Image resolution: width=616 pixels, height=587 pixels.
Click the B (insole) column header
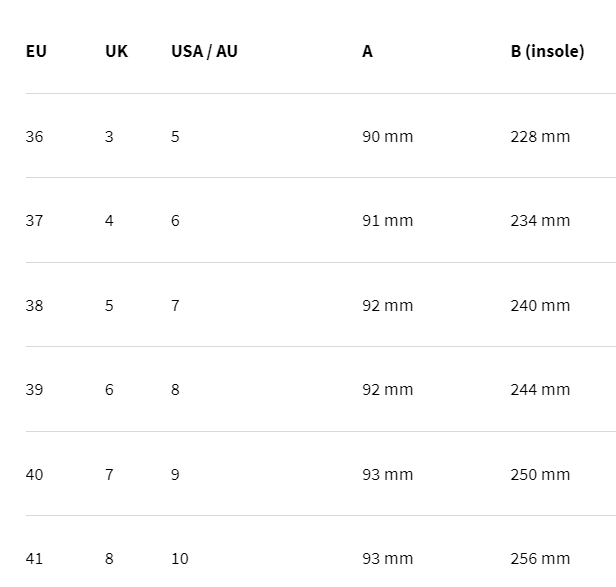(547, 51)
